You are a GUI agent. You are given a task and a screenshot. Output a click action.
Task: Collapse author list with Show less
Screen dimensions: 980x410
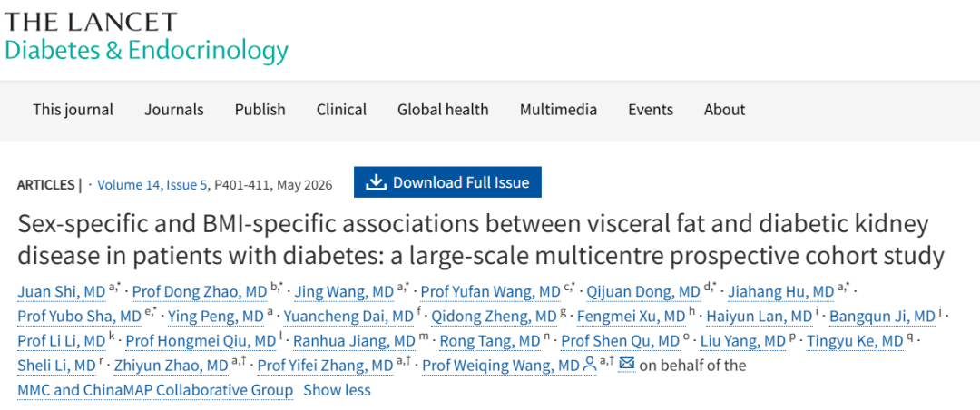point(337,390)
